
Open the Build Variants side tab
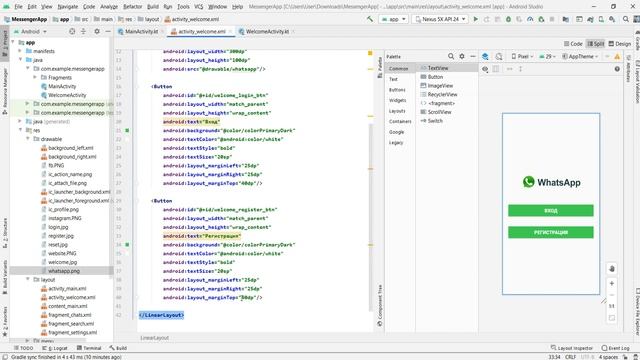tap(5, 277)
